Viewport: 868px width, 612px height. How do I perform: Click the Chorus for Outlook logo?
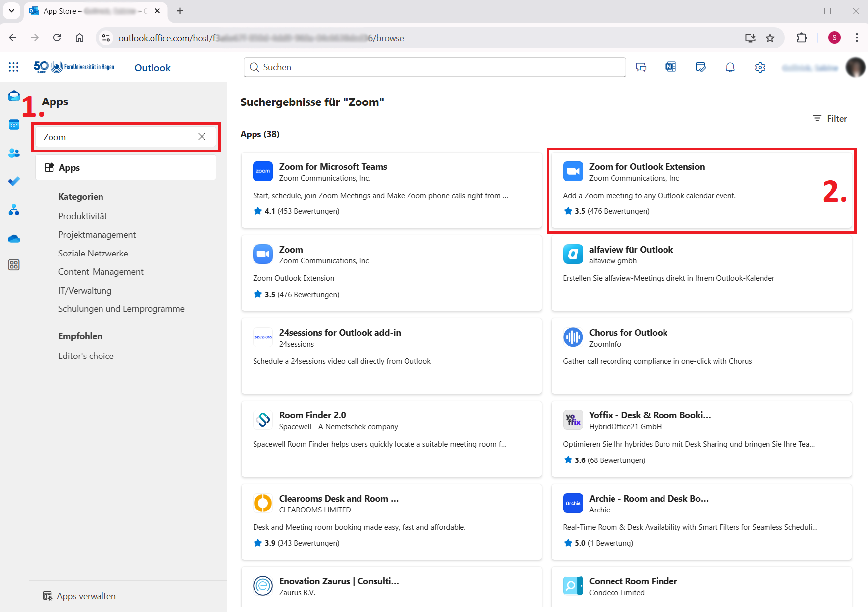coord(573,337)
